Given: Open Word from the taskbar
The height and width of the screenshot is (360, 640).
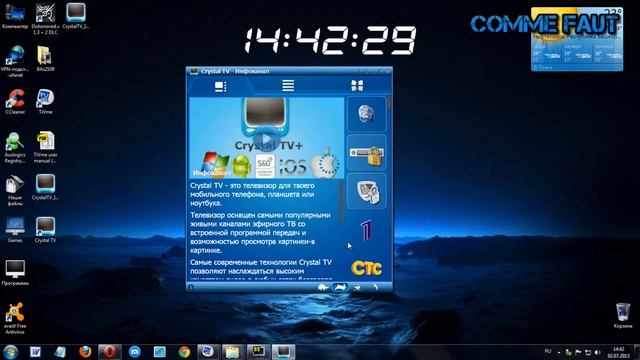Looking at the screenshot, I should click(x=36, y=352).
